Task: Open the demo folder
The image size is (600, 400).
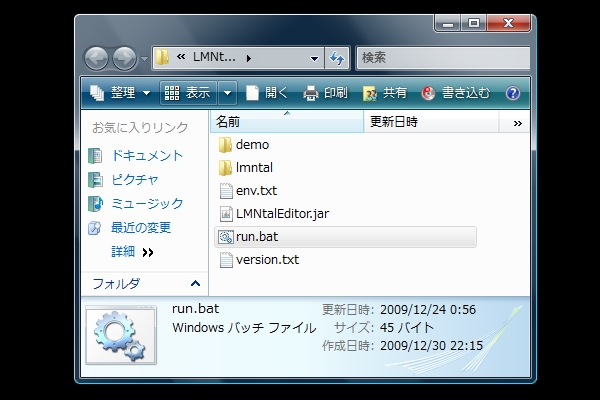Action: [x=252, y=145]
